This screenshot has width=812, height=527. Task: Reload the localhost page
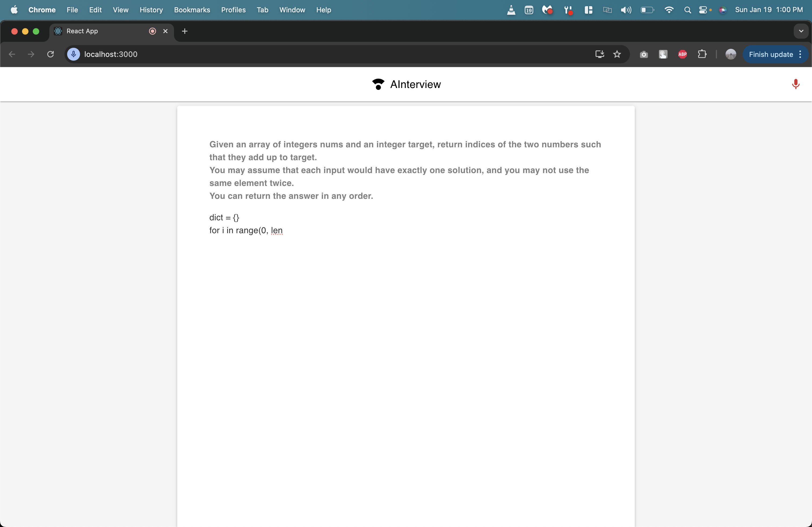pos(50,54)
